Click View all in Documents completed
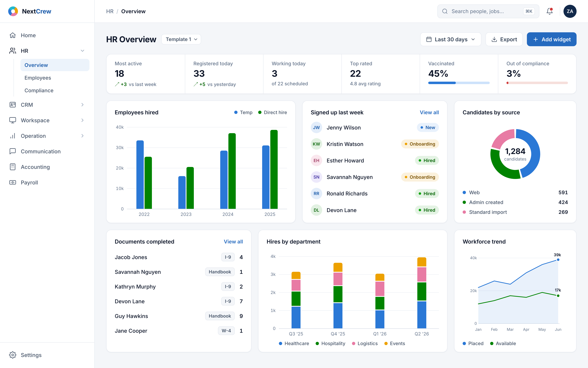 tap(233, 242)
